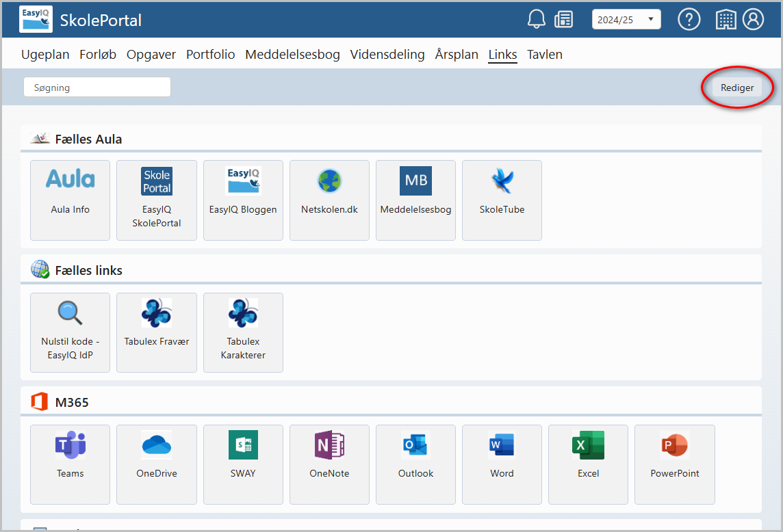Launch the Word tile

[x=502, y=464]
